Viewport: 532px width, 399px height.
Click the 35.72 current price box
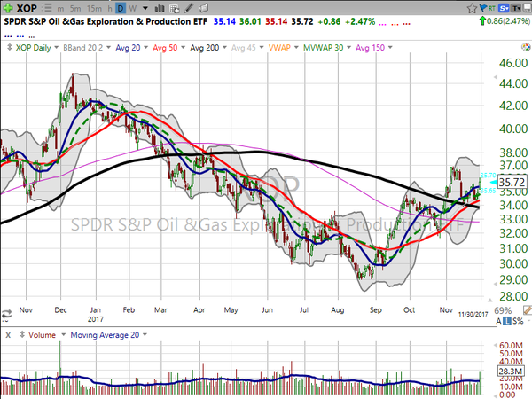512,182
